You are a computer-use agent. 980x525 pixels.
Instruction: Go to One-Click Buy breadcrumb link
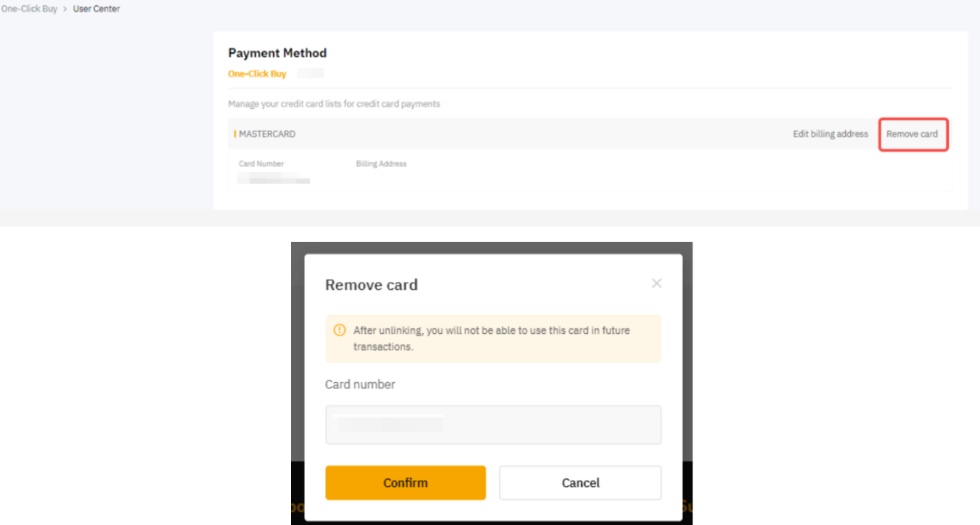coord(29,9)
